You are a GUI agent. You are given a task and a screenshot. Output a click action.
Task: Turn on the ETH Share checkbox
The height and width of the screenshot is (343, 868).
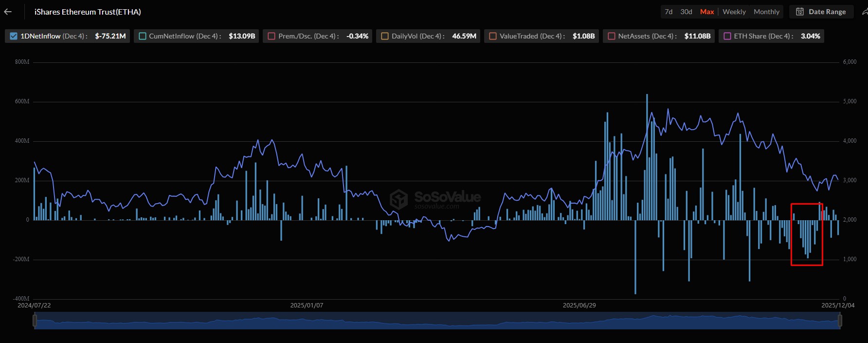[727, 36]
